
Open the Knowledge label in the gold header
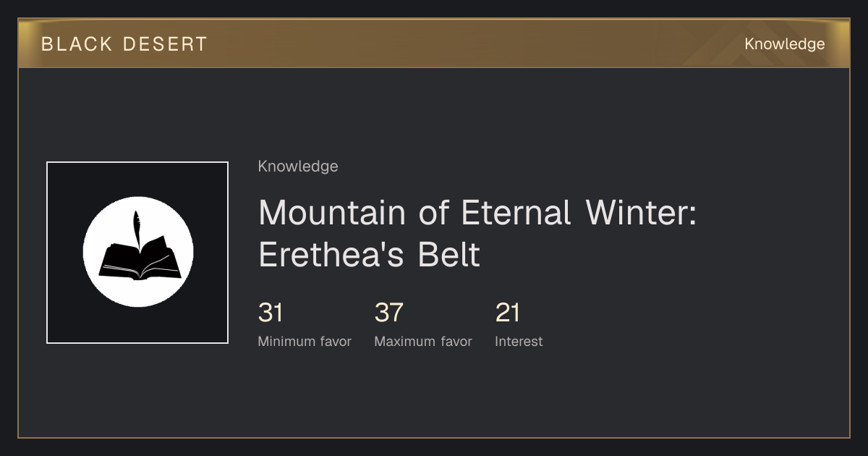[x=784, y=44]
